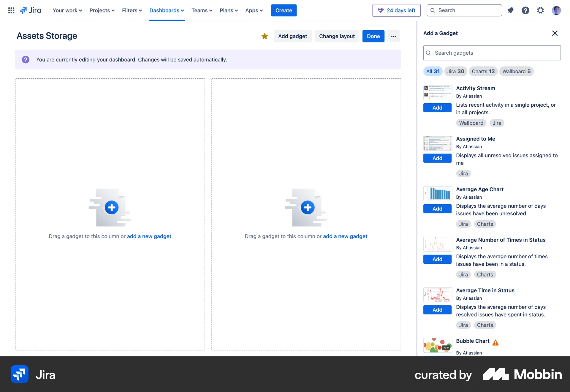Click the Change layout button

337,36
